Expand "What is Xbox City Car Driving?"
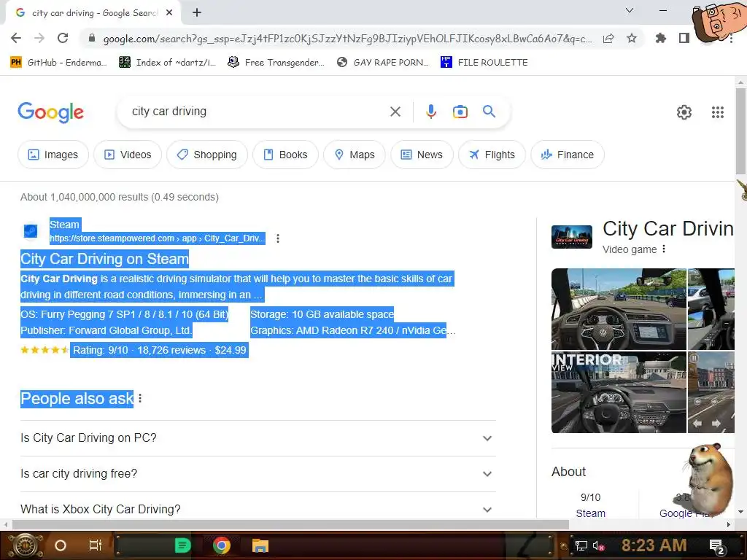The height and width of the screenshot is (560, 747). [x=258, y=510]
